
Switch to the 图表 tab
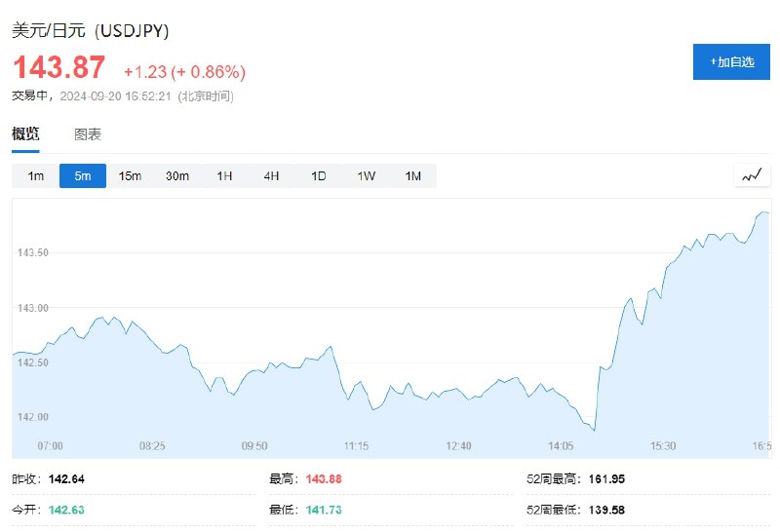[x=88, y=134]
